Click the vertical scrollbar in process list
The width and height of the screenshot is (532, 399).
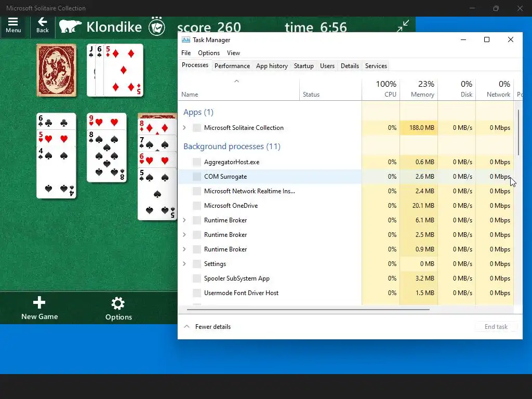point(518,132)
